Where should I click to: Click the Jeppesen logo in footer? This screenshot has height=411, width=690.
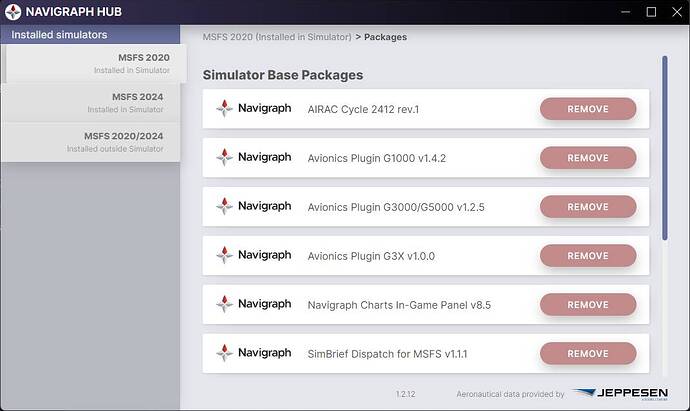click(x=620, y=393)
